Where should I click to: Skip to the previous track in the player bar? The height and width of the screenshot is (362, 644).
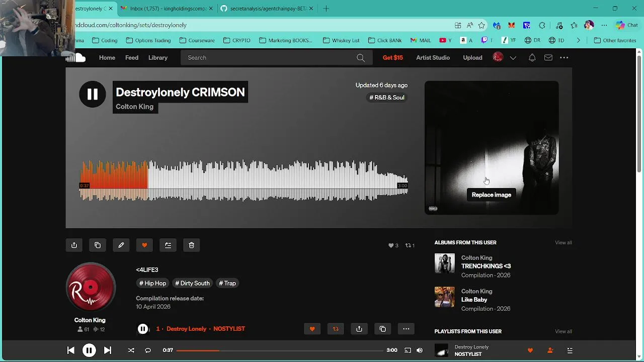(71, 350)
